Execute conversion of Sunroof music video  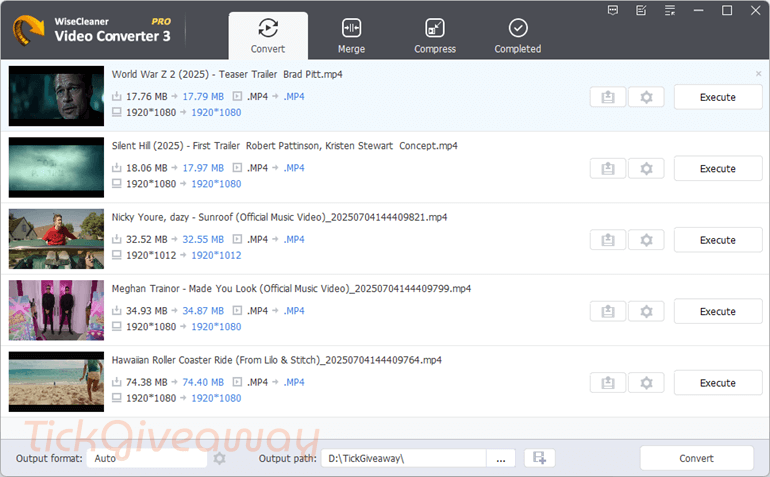coord(717,240)
